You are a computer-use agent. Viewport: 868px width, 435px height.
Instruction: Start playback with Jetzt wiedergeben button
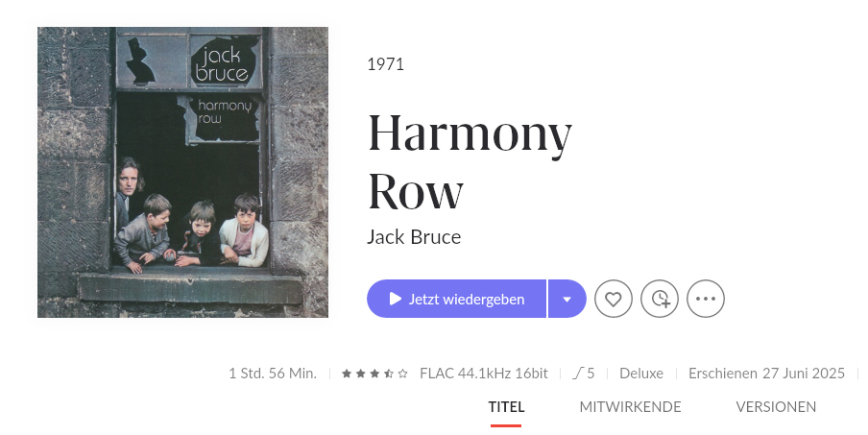pos(457,299)
